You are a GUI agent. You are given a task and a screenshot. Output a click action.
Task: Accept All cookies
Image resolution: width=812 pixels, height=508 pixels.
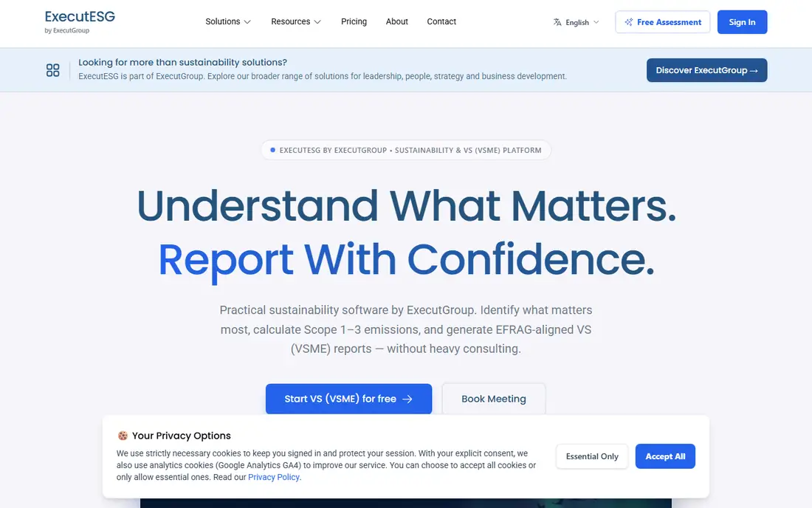665,456
